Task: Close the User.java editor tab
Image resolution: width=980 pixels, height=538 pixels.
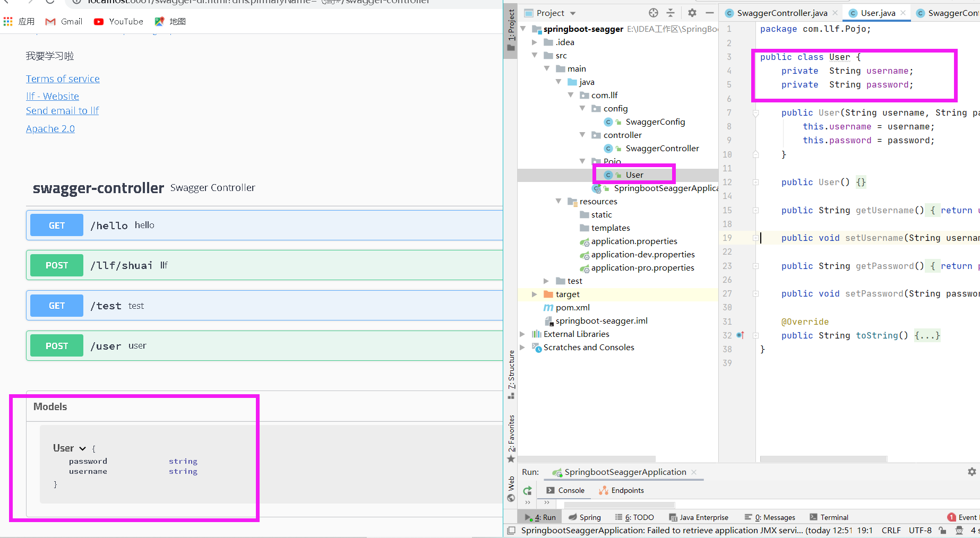Action: tap(903, 13)
